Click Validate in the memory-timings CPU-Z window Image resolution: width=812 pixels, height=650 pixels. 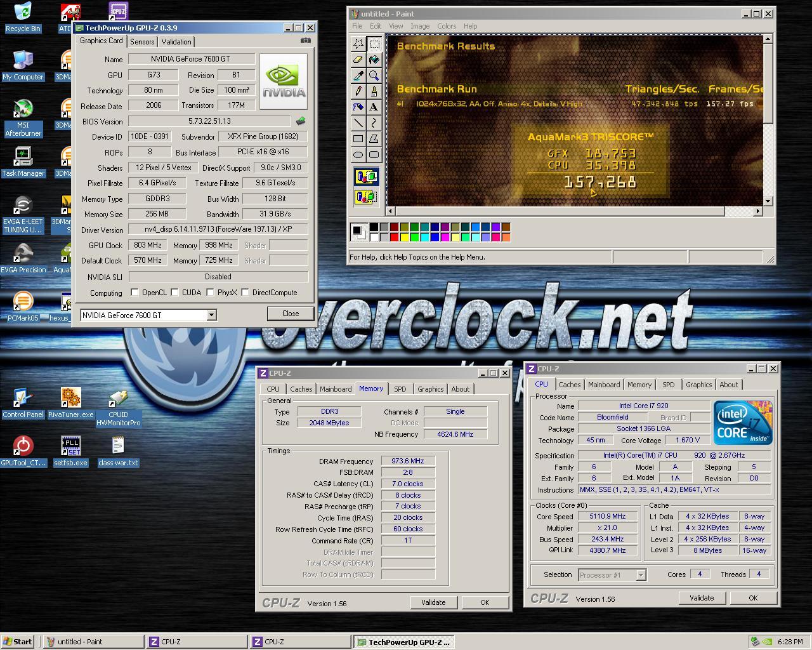coord(433,602)
